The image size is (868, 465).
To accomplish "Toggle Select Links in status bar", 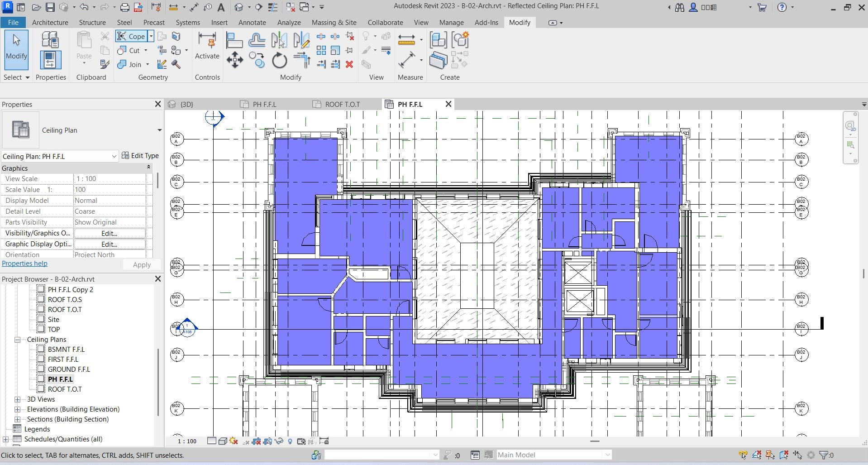I will pyautogui.click(x=743, y=455).
